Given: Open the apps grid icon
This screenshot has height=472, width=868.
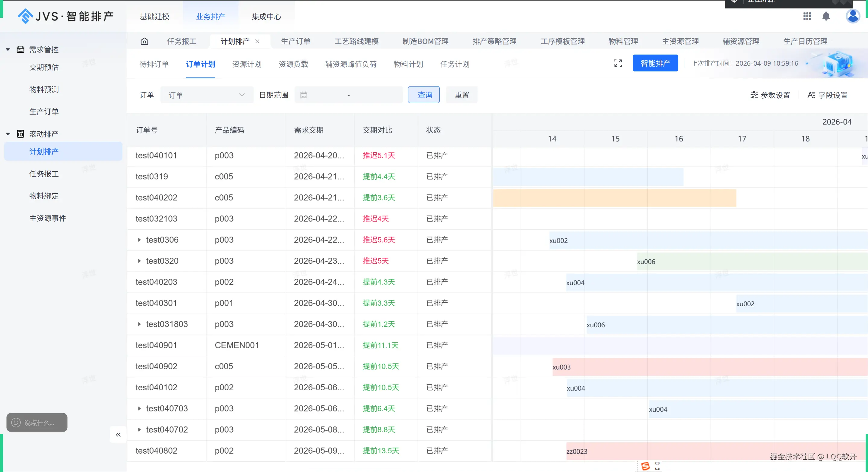Looking at the screenshot, I should [x=807, y=16].
